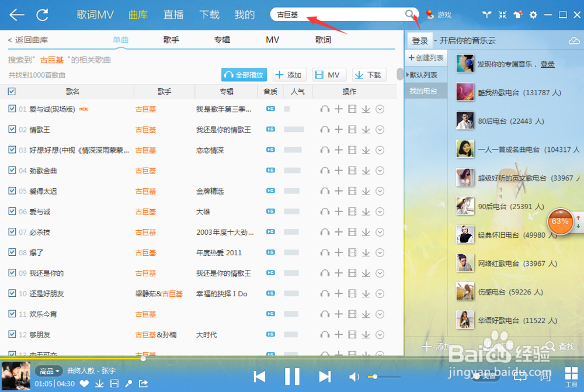Download 爱得太迟 with its arrow icon
The image size is (584, 392).
pyautogui.click(x=366, y=191)
